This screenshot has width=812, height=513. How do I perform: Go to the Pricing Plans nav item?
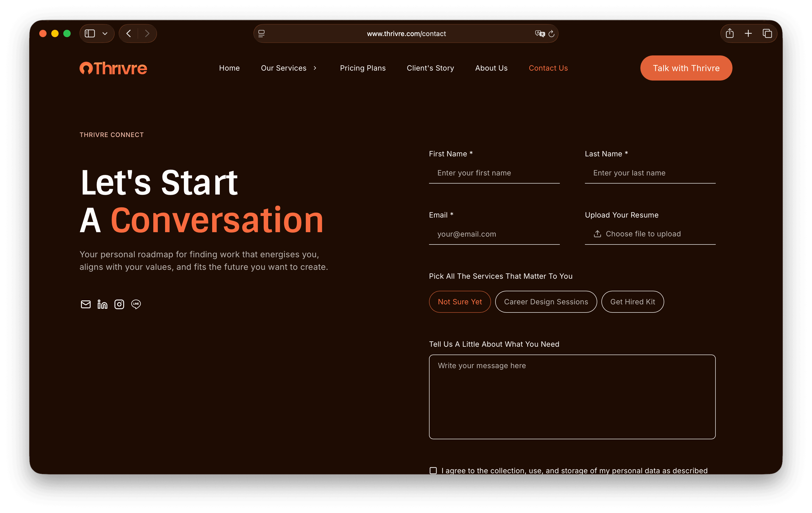(363, 68)
